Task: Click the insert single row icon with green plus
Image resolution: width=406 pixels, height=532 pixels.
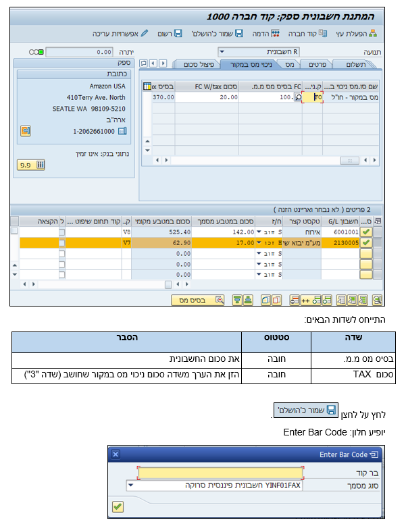Action: tap(326, 300)
